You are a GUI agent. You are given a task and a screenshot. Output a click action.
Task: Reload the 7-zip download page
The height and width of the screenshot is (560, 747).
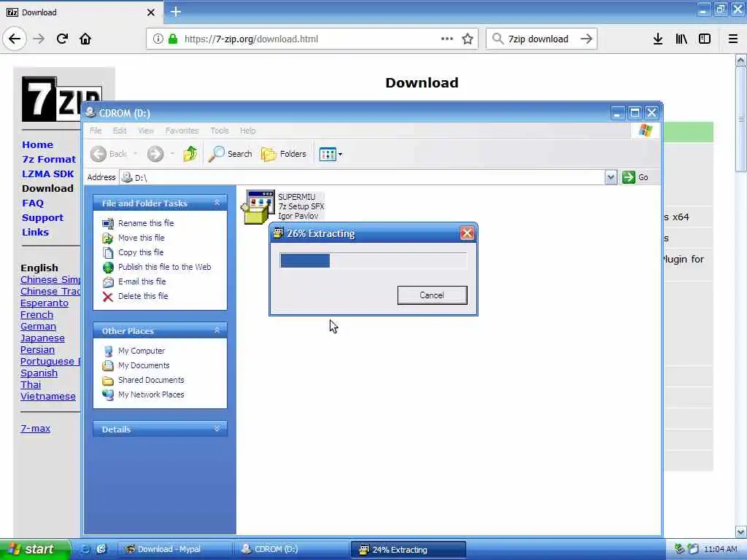click(x=62, y=39)
